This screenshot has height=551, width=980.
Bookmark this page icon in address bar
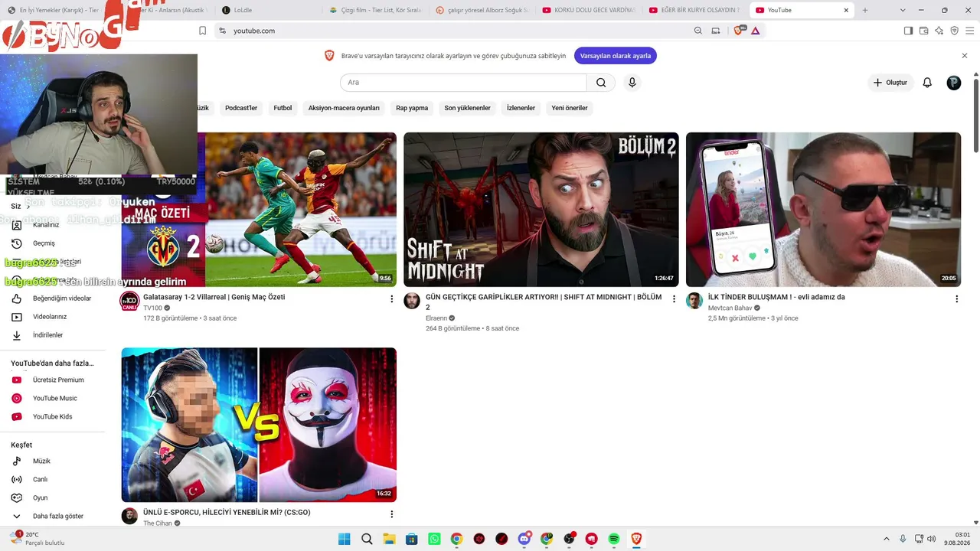pyautogui.click(x=202, y=31)
